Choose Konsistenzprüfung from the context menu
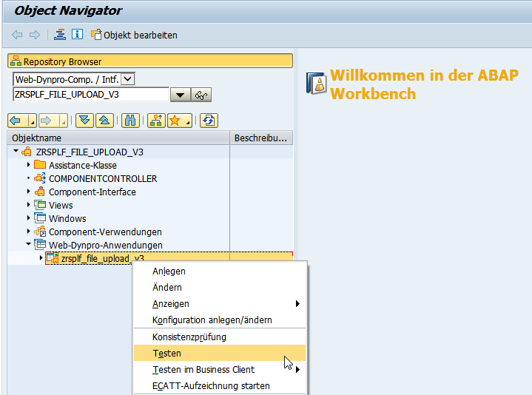The height and width of the screenshot is (395, 532). click(x=220, y=337)
